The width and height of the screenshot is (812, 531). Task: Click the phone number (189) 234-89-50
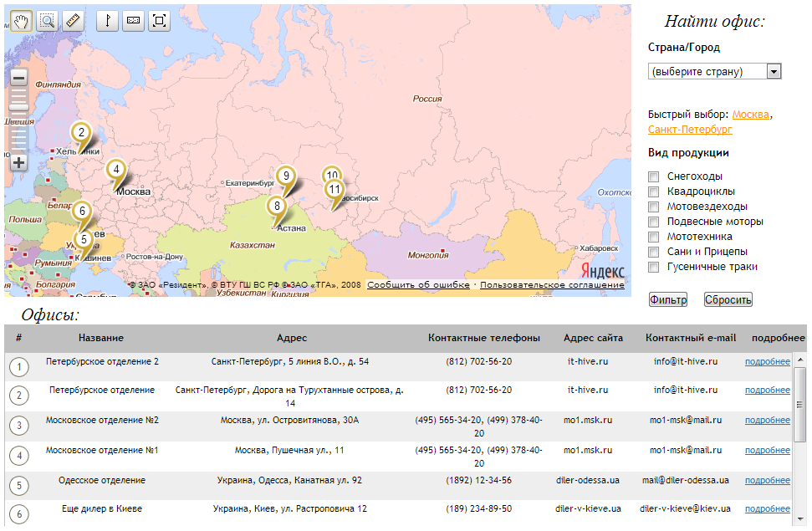(x=479, y=508)
